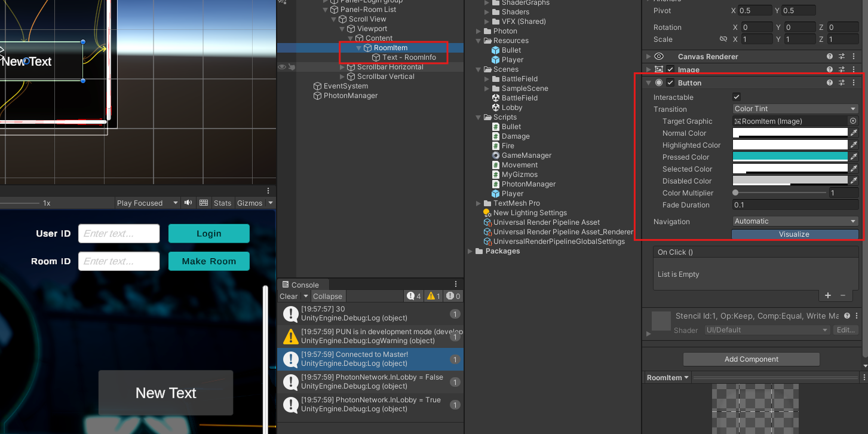Click the Make Room button
The height and width of the screenshot is (434, 868).
tap(209, 261)
